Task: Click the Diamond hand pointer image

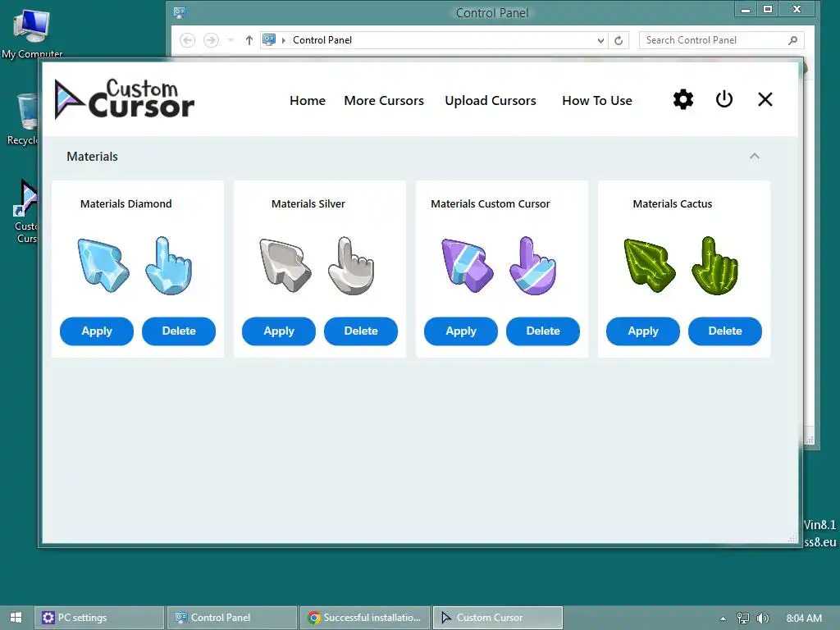Action: coord(169,266)
